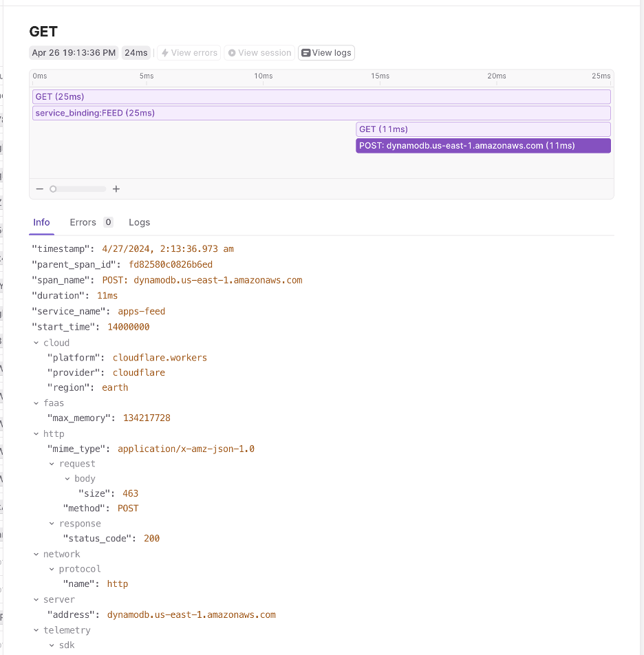Zoom in the timeline with the plus icon
Viewport: 644px width, 655px height.
[116, 189]
